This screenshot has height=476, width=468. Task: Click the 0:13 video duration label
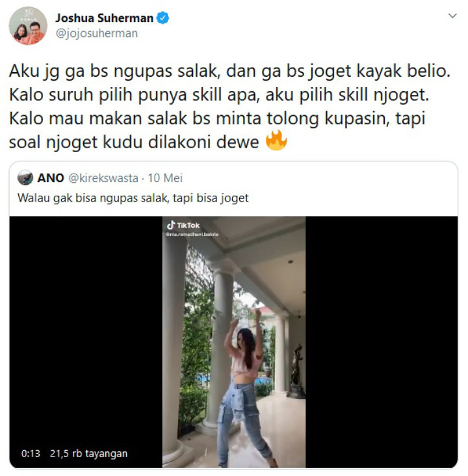click(31, 453)
